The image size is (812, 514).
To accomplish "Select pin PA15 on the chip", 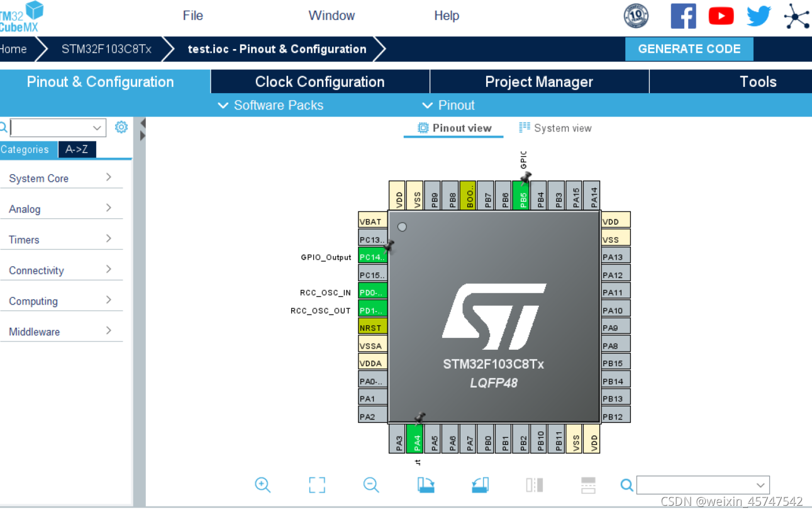I will 575,195.
